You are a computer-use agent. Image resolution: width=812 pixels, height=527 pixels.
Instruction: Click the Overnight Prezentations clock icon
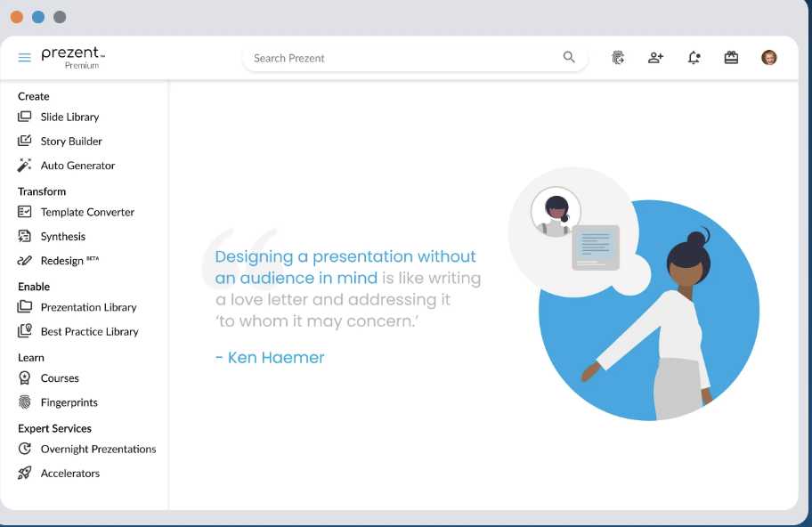tap(24, 449)
